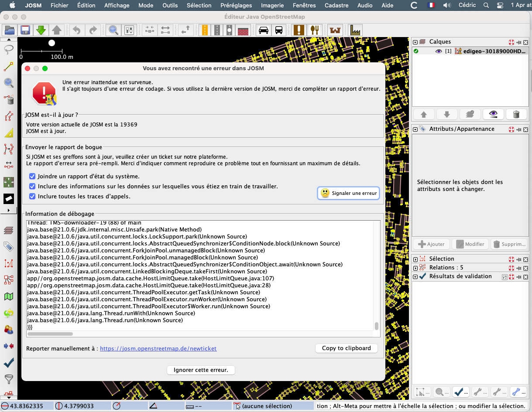This screenshot has width=532, height=412.
Task: Toggle the layers panel icon in the left sidebar
Action: (9, 230)
